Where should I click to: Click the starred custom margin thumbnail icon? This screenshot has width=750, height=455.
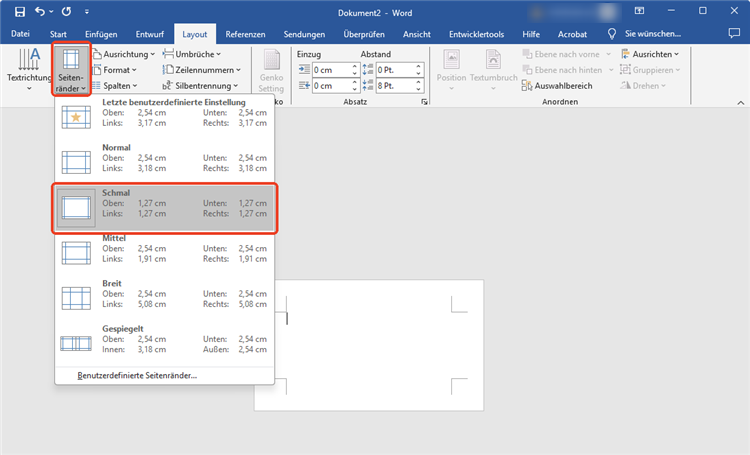pos(76,117)
